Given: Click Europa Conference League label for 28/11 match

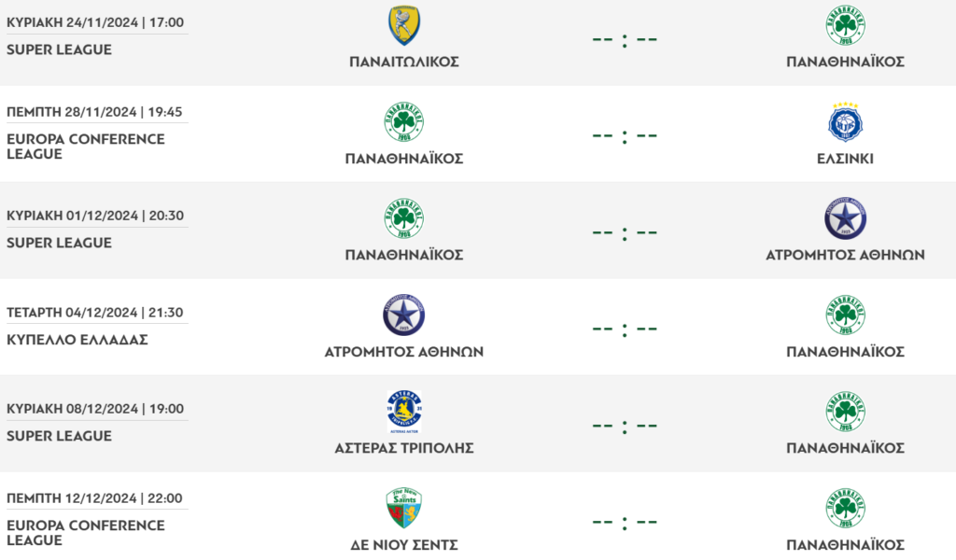Looking at the screenshot, I should coord(85,147).
